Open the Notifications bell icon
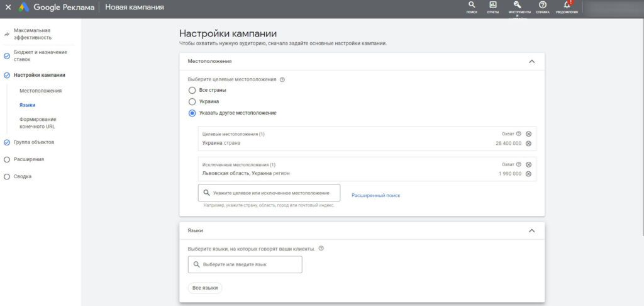This screenshot has width=644, height=306. pos(567,6)
